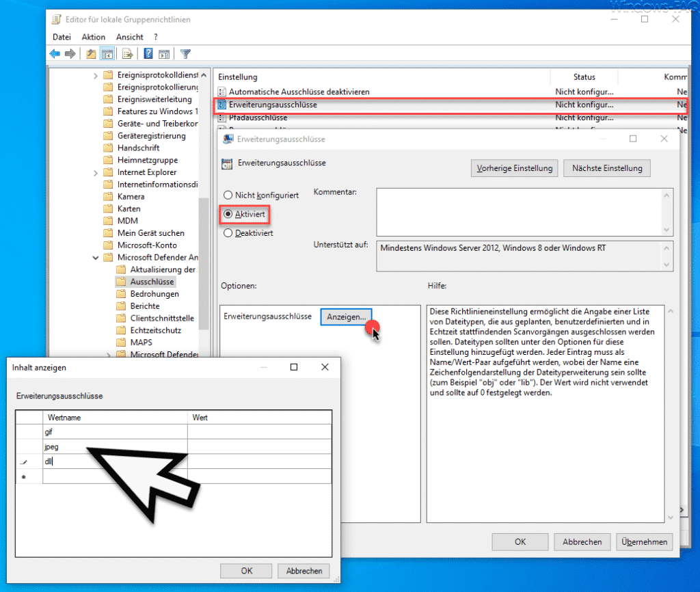
Task: Click the Handschrift folder icon
Action: pyautogui.click(x=108, y=148)
